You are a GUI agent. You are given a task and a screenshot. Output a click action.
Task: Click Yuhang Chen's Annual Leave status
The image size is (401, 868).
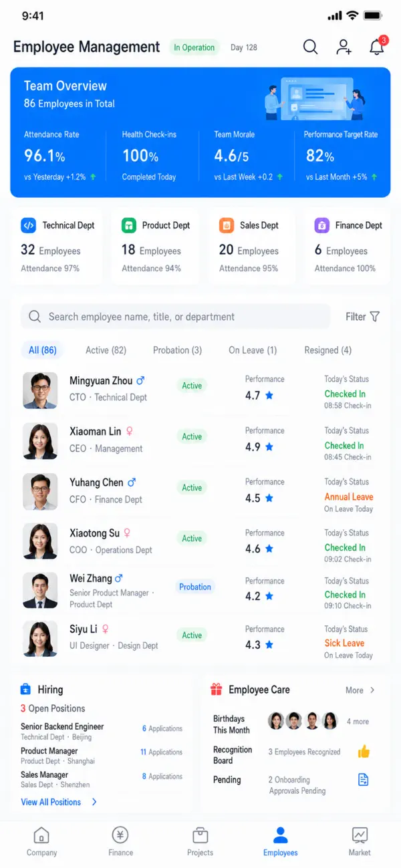[349, 496]
